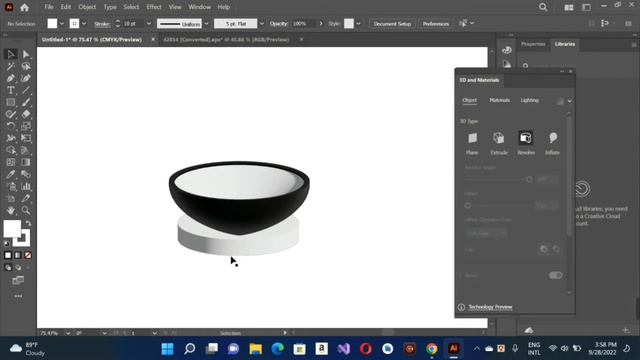Set paint mode to Gradient
This screenshot has width=640, height=360.
click(x=18, y=255)
